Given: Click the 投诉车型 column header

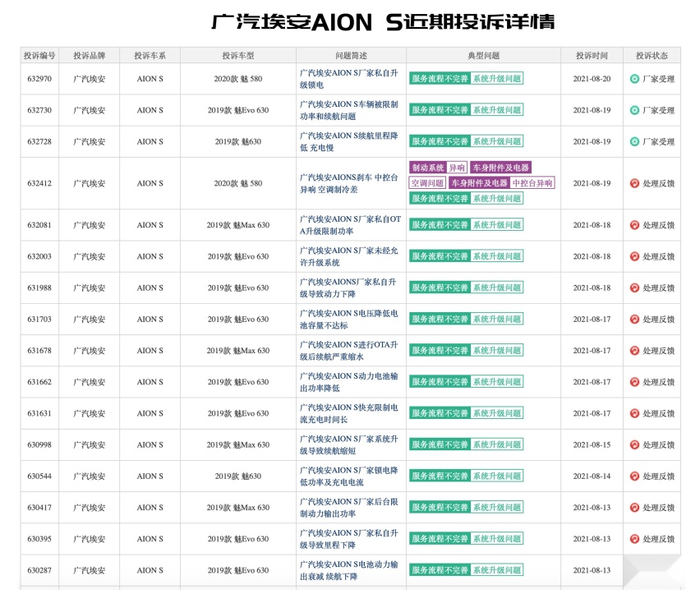Looking at the screenshot, I should 238,55.
